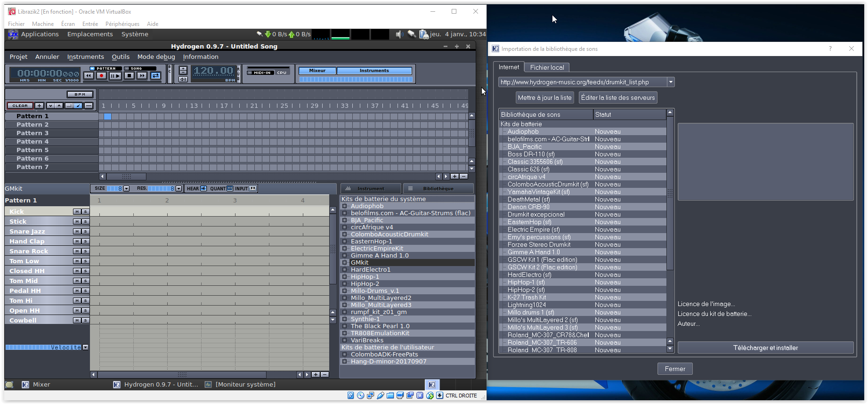Click Mettre à jour la liste button
The height and width of the screenshot is (404, 868).
pyautogui.click(x=544, y=97)
